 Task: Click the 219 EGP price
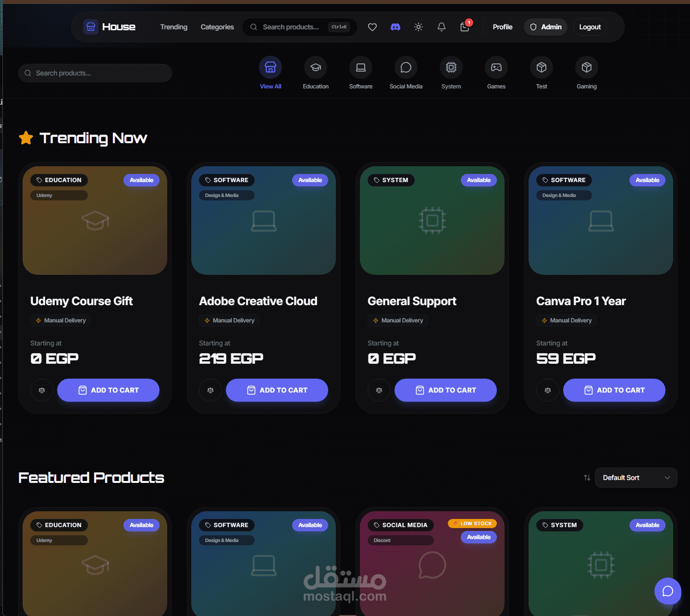tap(231, 358)
